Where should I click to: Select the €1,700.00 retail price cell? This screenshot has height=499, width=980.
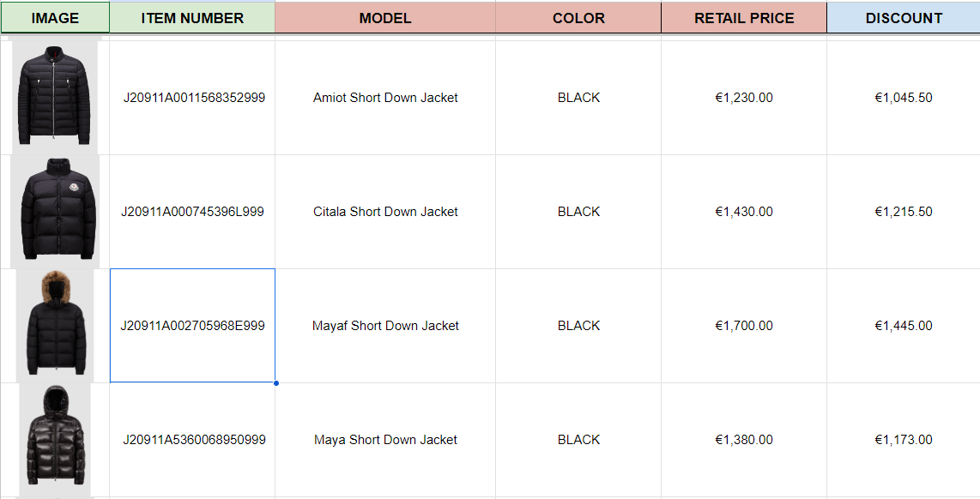tap(744, 326)
